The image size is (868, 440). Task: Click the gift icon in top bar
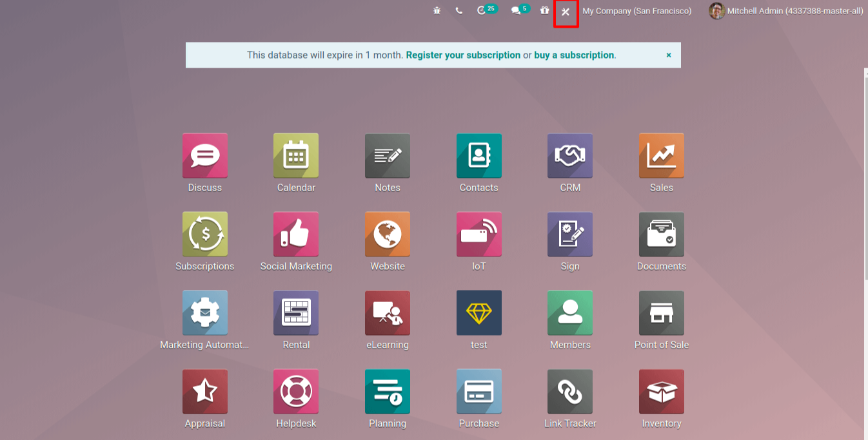pos(545,10)
